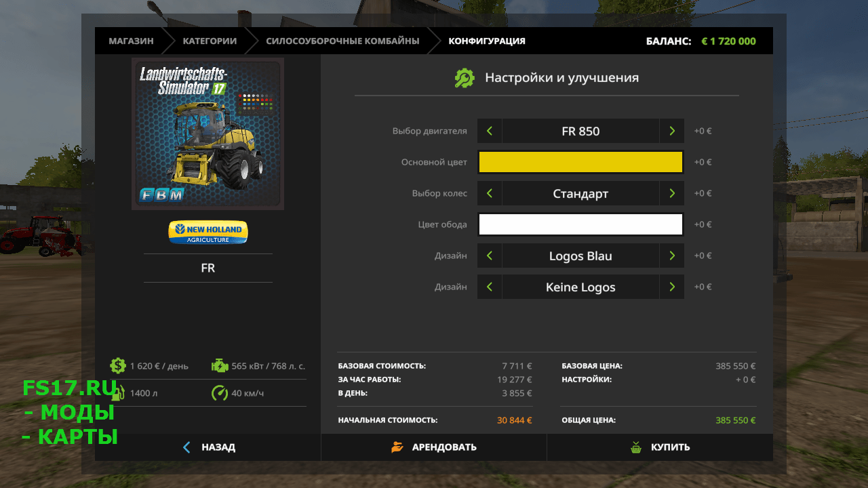
Task: Choose next design after Logos Blau
Action: 671,256
